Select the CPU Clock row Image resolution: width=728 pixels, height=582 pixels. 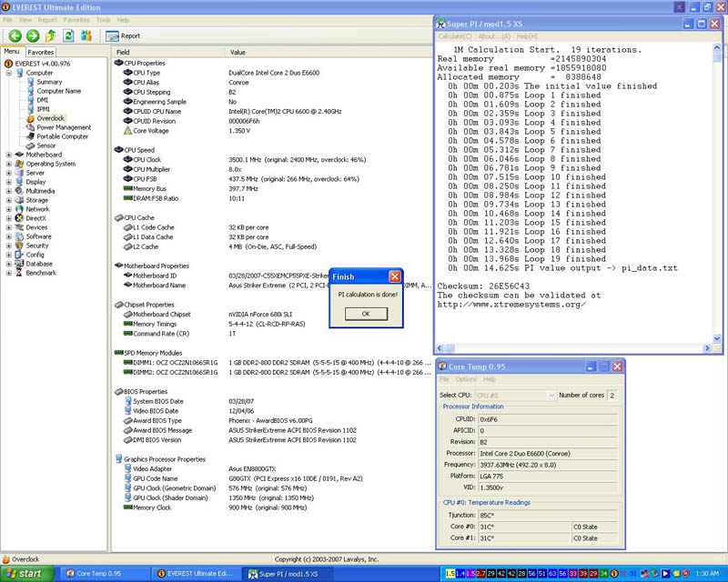pos(273,160)
